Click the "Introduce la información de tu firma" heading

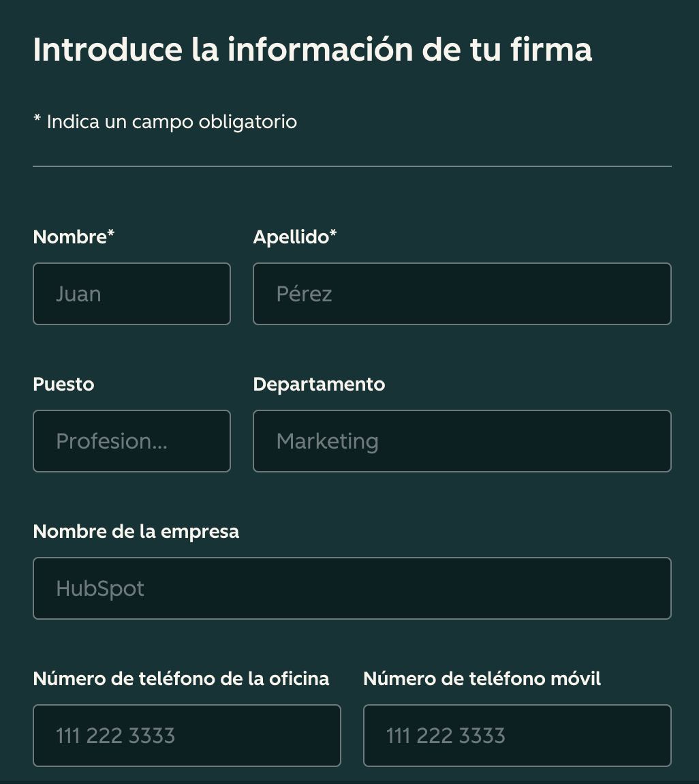click(x=312, y=50)
